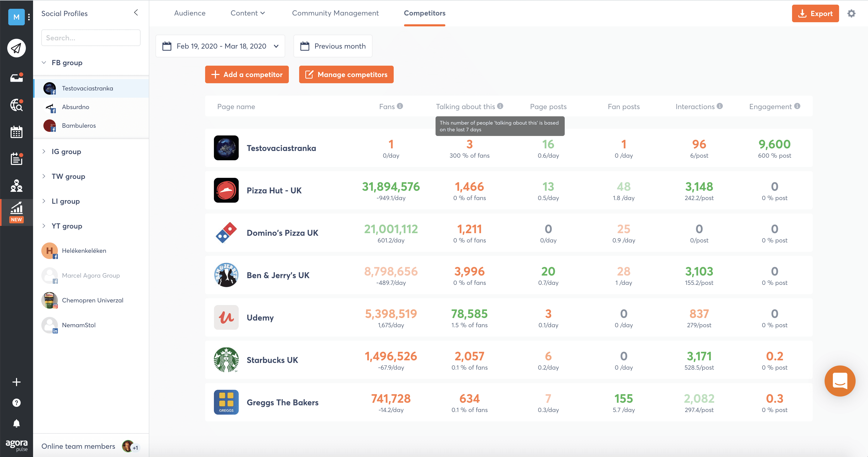Click the Ben & Jerry's UK logo
Image resolution: width=868 pixels, height=457 pixels.
coord(226,275)
